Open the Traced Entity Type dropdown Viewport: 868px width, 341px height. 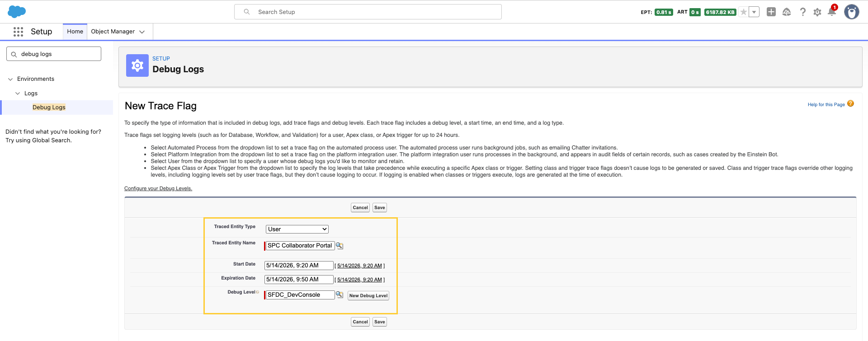297,229
